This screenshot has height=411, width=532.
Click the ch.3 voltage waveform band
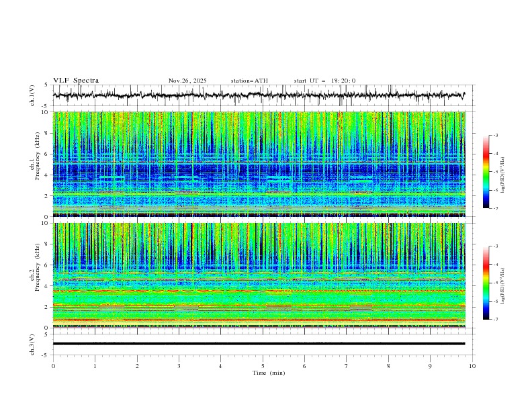point(259,344)
